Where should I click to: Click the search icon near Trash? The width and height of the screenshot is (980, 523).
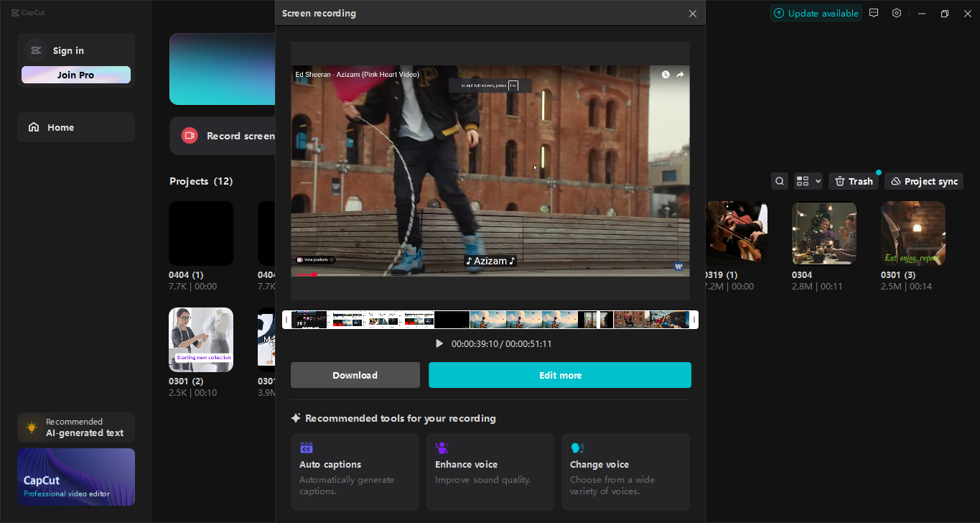tap(779, 180)
